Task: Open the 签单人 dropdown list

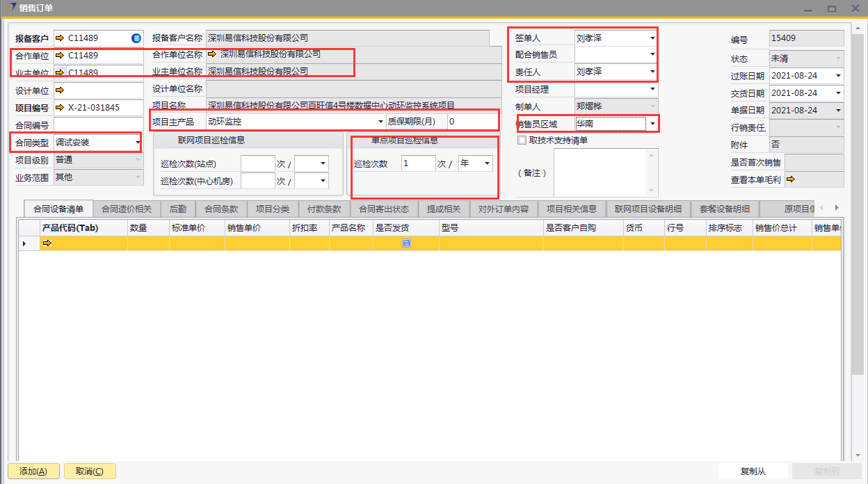Action: pyautogui.click(x=652, y=38)
